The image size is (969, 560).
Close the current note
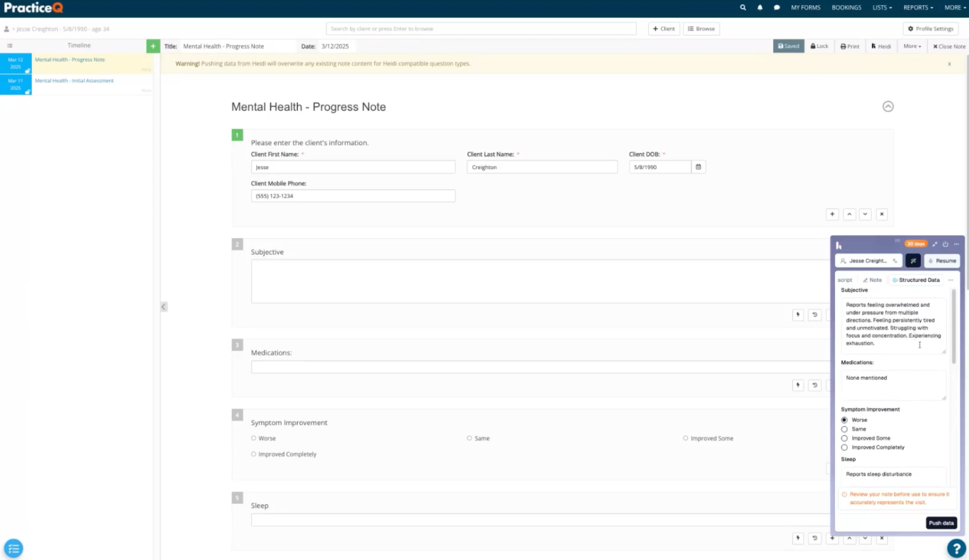(949, 46)
